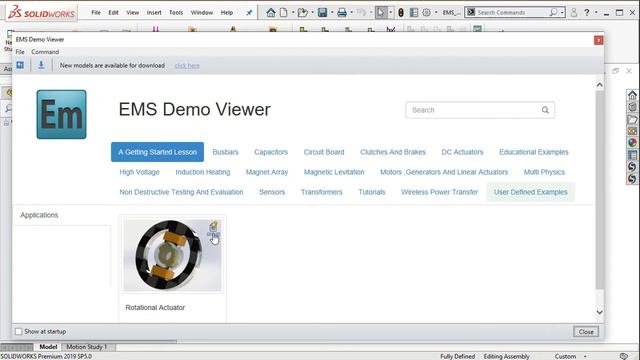Click the EMS Demo Viewer Search field
The image size is (640, 360).
[x=480, y=110]
